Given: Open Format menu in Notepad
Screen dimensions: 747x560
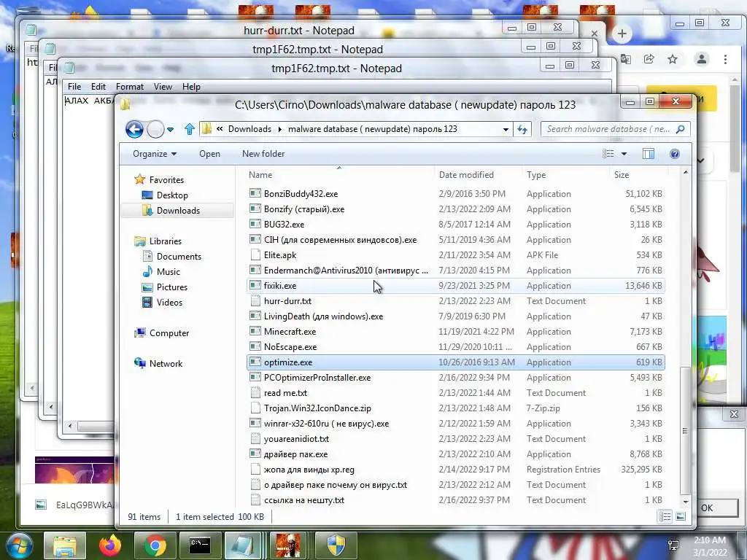Looking at the screenshot, I should (x=130, y=87).
